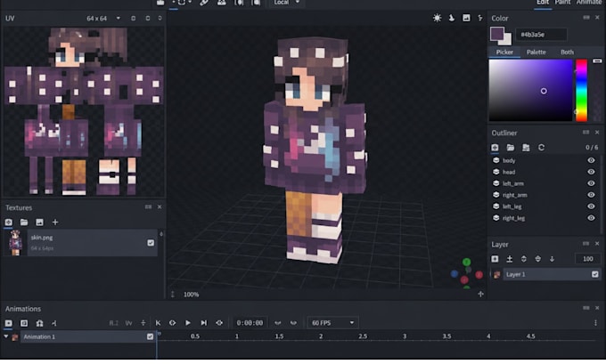Import a texture via folder icon

[x=24, y=222]
